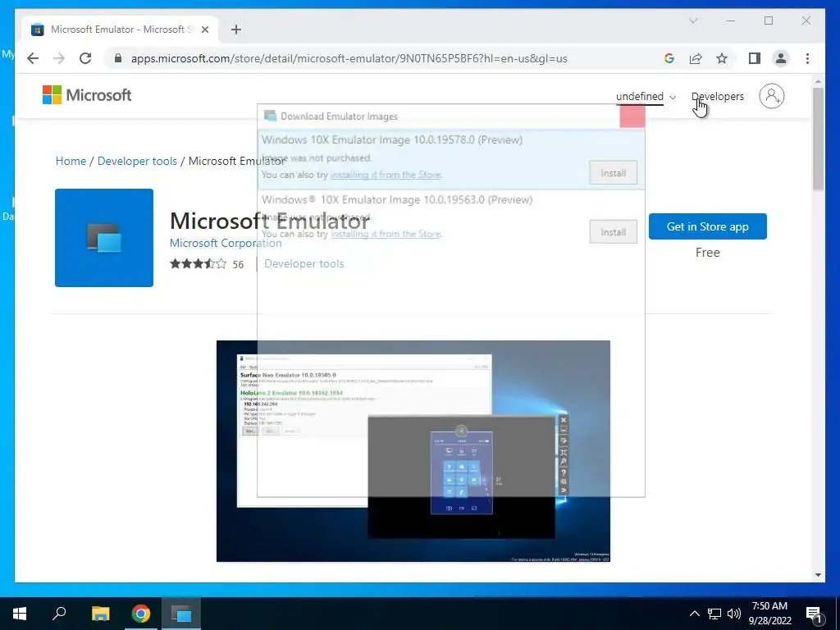Go back to the previous page in Chrome
Viewport: 840px width, 630px height.
33,58
